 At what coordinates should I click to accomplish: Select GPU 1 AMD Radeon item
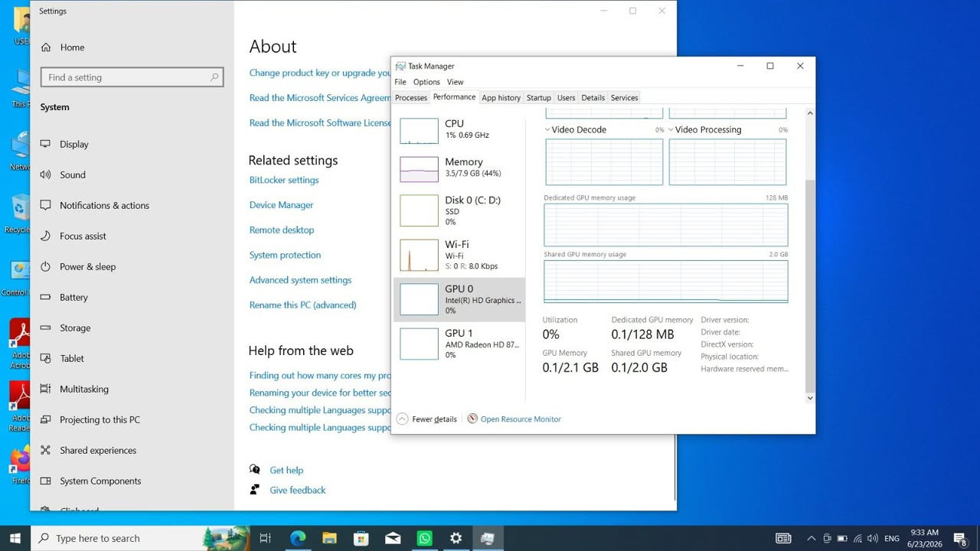(459, 344)
